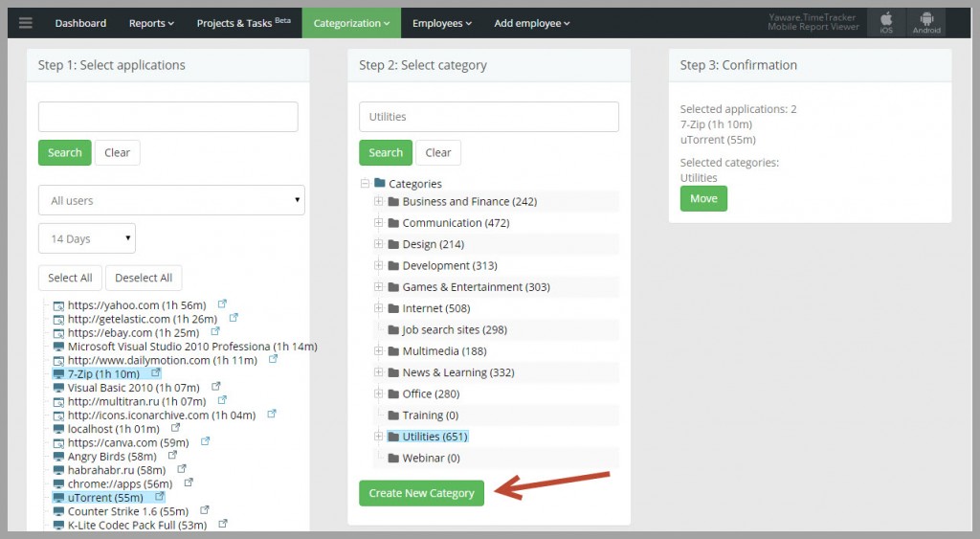Screen dimensions: 980x539
Task: Open chrome://apps external link icon
Action: 189,483
